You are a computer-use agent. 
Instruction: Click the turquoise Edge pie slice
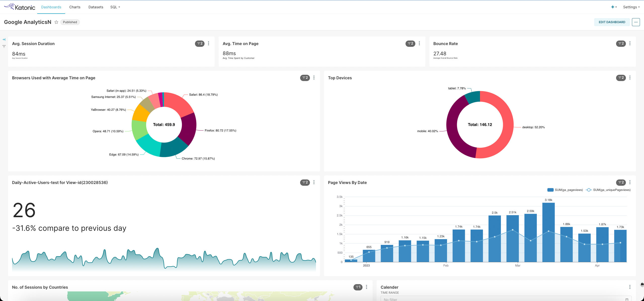point(149,145)
